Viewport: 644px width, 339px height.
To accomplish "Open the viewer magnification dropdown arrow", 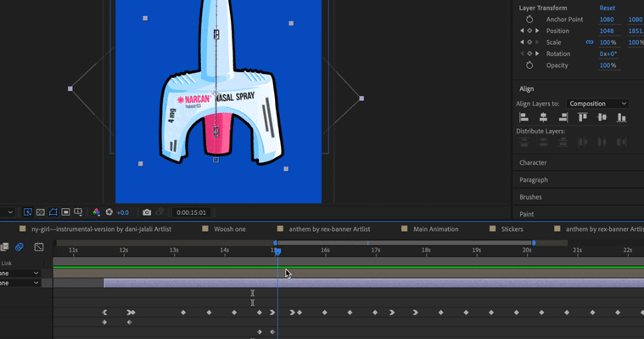I will click(x=10, y=212).
